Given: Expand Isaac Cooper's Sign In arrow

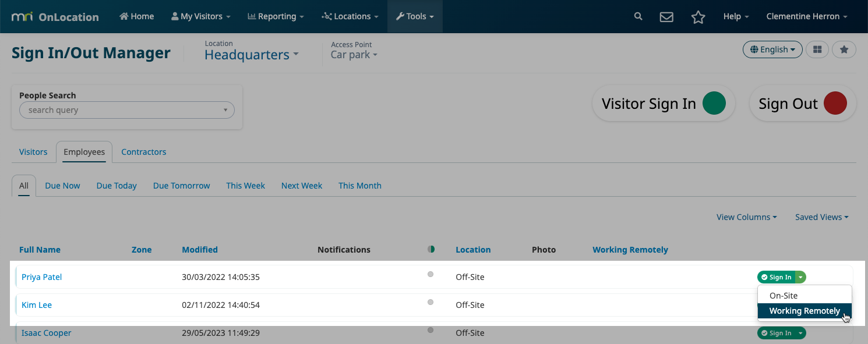Looking at the screenshot, I should click(801, 333).
